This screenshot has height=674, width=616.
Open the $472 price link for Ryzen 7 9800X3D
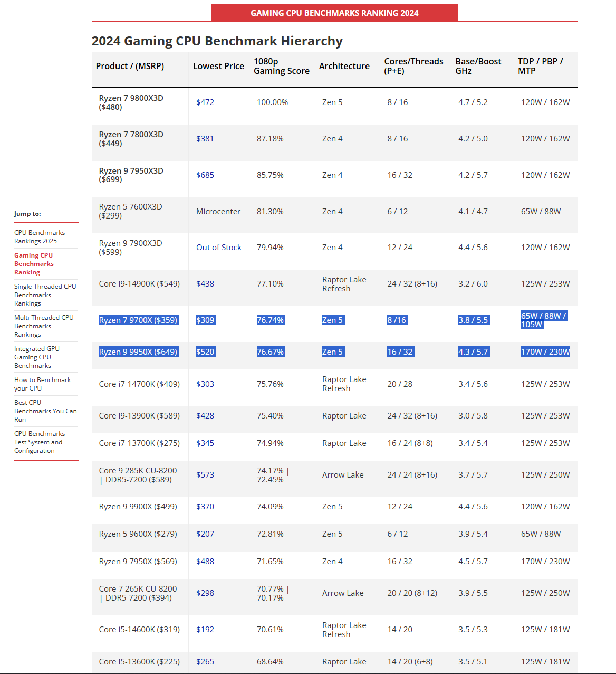click(x=205, y=102)
